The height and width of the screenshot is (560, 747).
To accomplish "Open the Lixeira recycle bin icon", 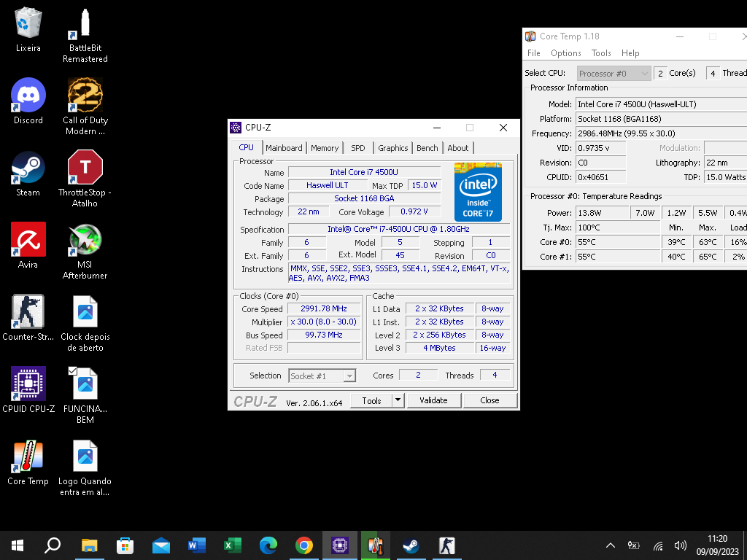I will tap(28, 30).
